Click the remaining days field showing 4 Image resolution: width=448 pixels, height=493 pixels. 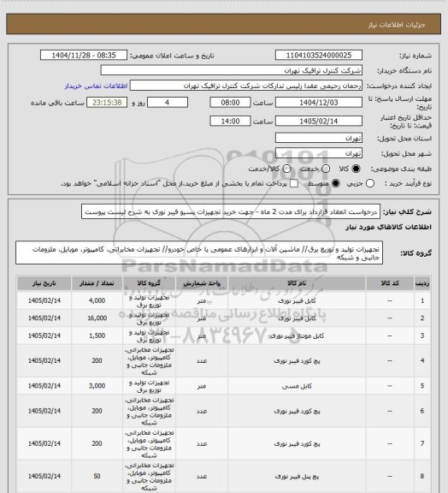point(168,103)
